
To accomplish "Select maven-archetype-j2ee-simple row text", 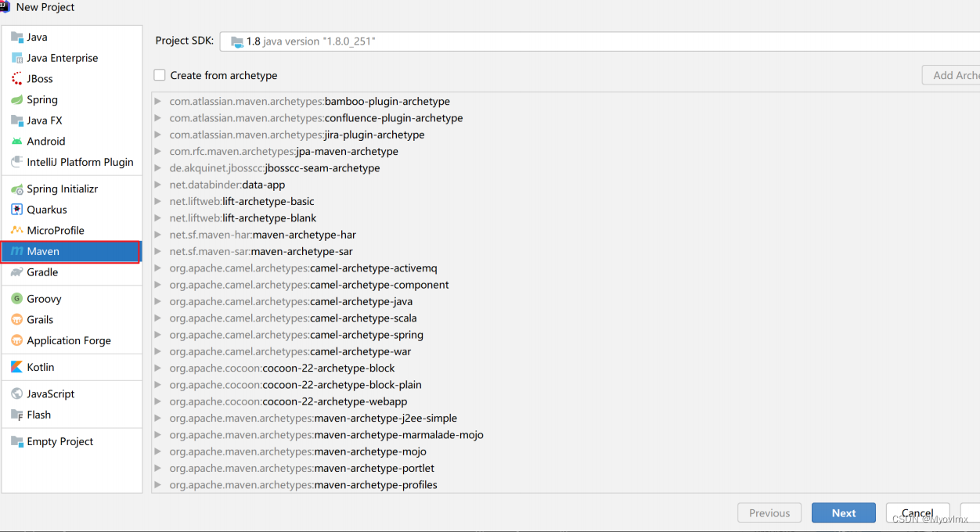I will pyautogui.click(x=313, y=419).
